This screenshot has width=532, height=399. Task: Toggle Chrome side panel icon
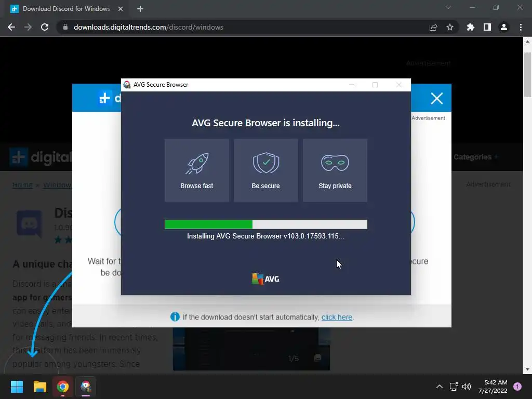click(x=487, y=27)
